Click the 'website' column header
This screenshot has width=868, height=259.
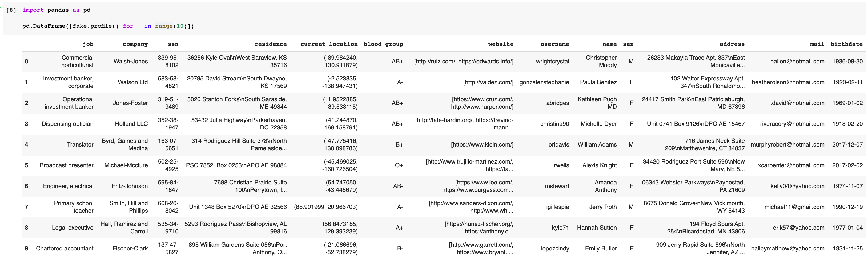click(501, 44)
